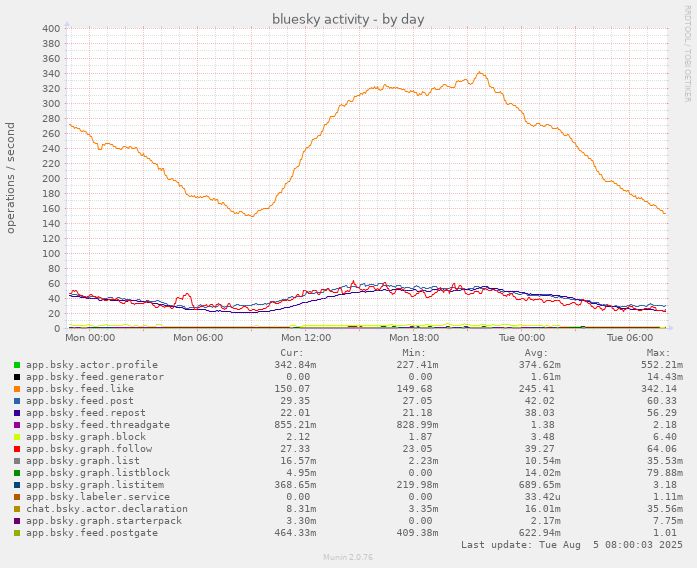The width and height of the screenshot is (697, 568).
Task: Click the 'Last update' timestamp text
Action: tap(572, 545)
